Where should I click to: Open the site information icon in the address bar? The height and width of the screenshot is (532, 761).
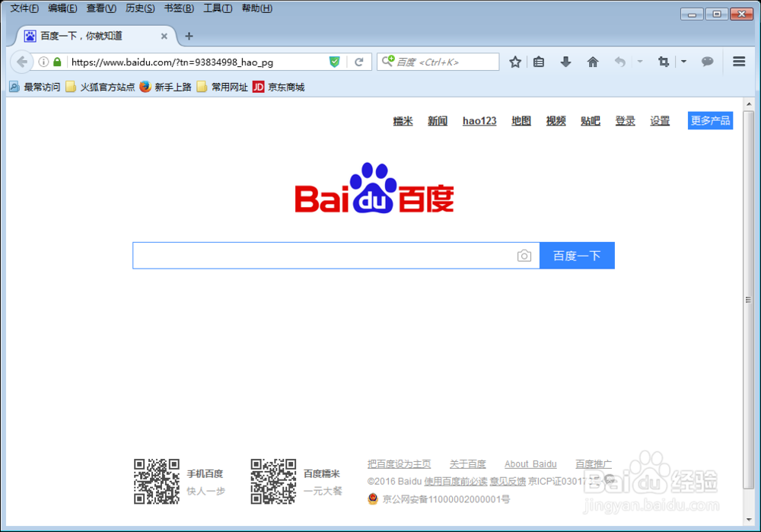(x=43, y=62)
